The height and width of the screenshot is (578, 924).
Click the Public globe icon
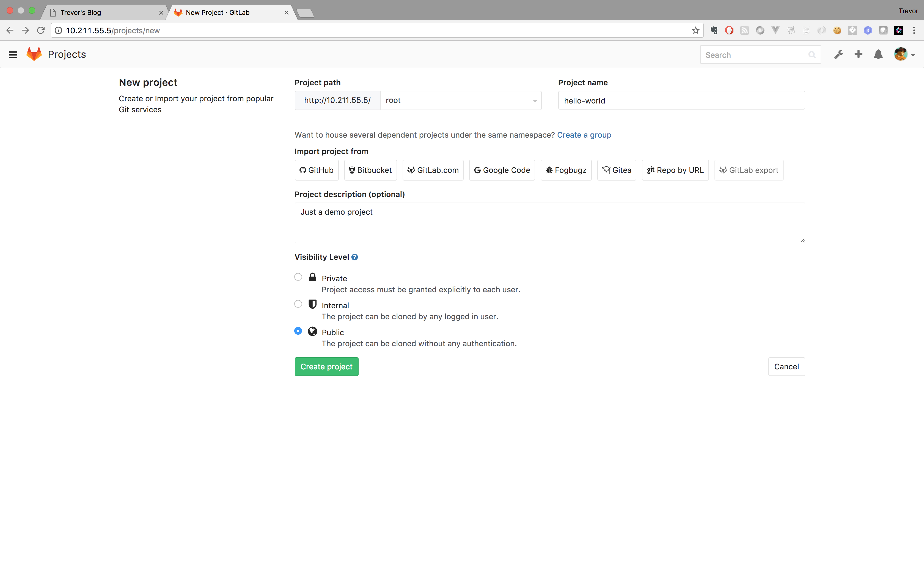point(312,331)
